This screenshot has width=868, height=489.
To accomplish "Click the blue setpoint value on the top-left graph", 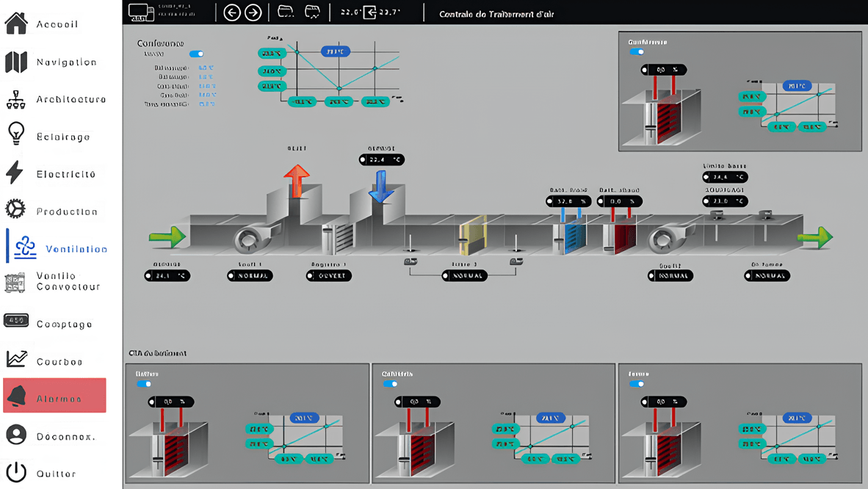I will (x=335, y=51).
